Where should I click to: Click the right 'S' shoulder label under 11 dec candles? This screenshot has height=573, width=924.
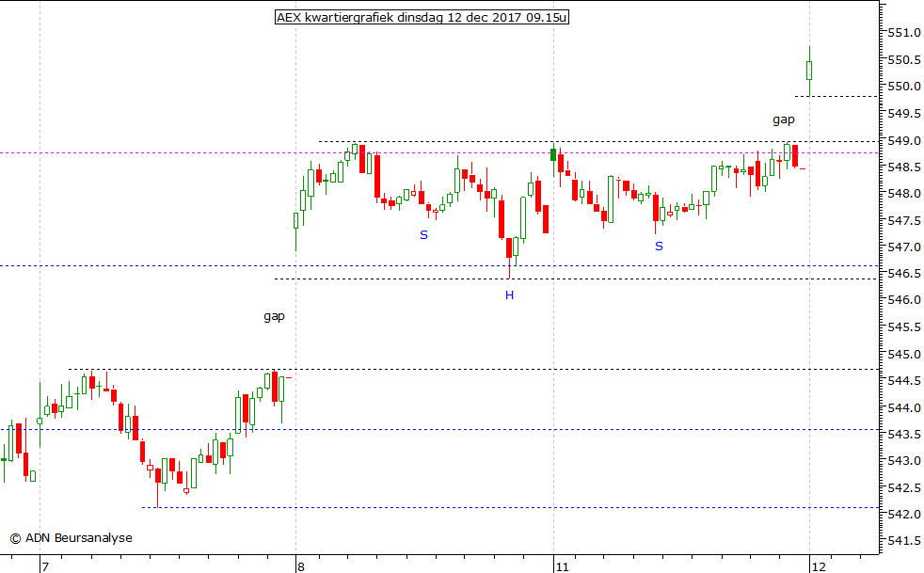click(659, 247)
